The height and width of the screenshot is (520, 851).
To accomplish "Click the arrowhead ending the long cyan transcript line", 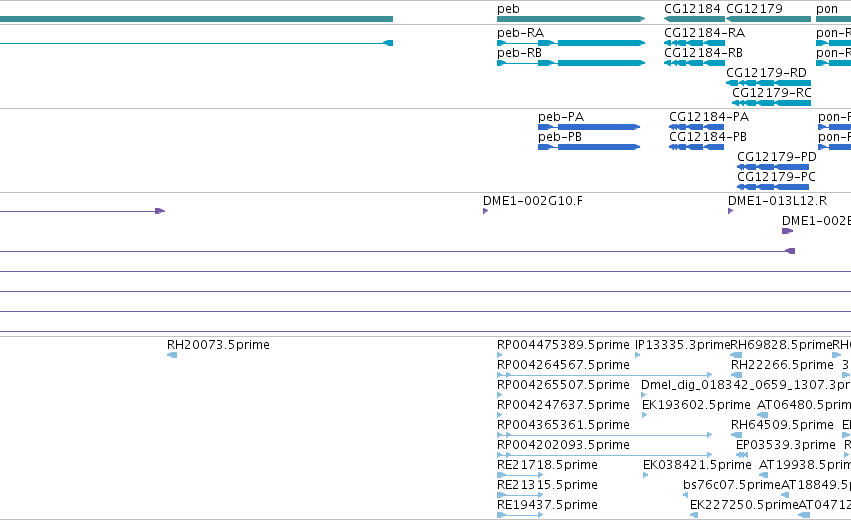I will click(x=388, y=43).
